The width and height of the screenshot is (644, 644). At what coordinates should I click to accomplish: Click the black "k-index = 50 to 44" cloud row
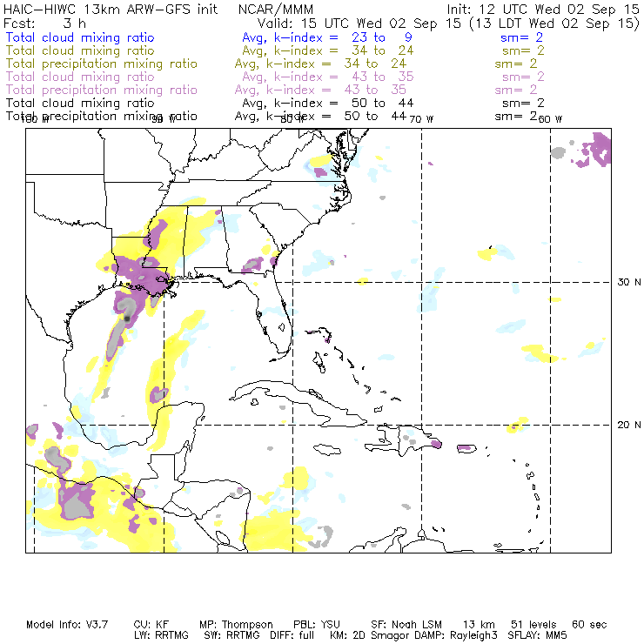344,103
